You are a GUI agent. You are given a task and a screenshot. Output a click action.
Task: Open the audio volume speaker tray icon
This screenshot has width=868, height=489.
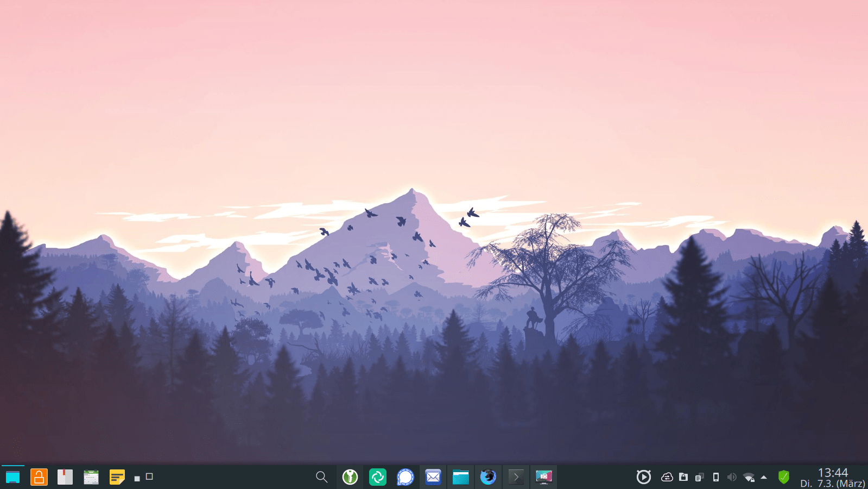point(732,477)
